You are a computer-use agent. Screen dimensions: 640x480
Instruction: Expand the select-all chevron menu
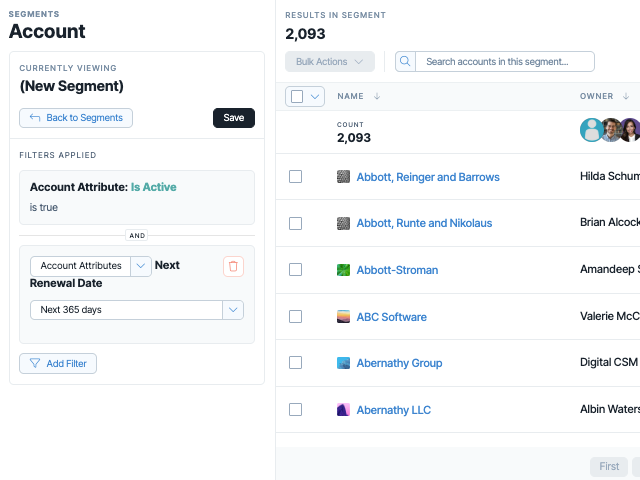click(x=315, y=97)
